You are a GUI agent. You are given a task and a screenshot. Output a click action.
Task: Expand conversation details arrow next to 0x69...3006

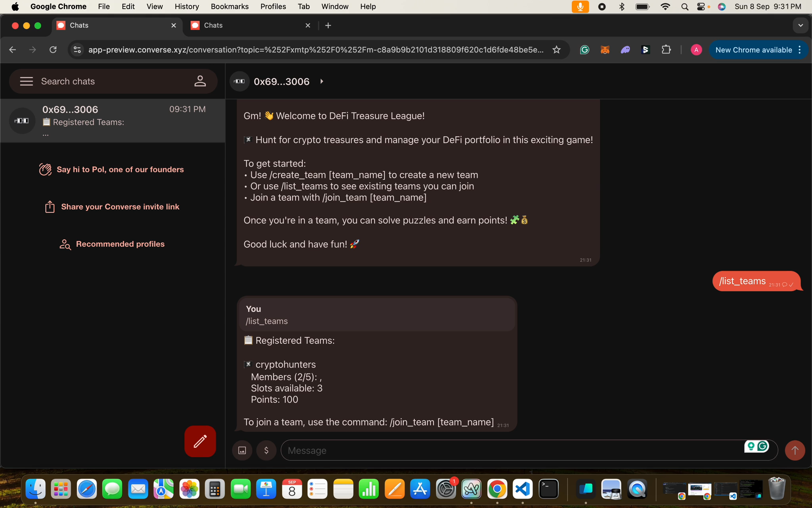pos(322,81)
